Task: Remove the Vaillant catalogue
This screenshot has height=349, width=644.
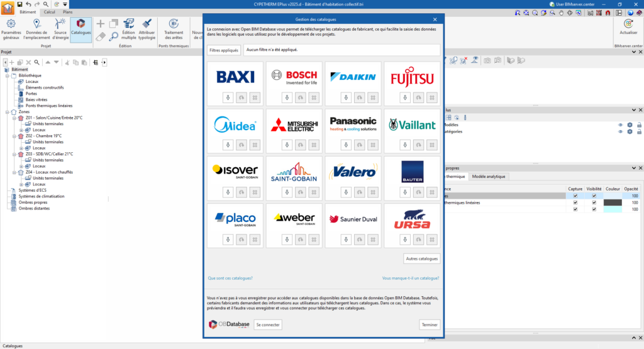Action: click(x=432, y=145)
